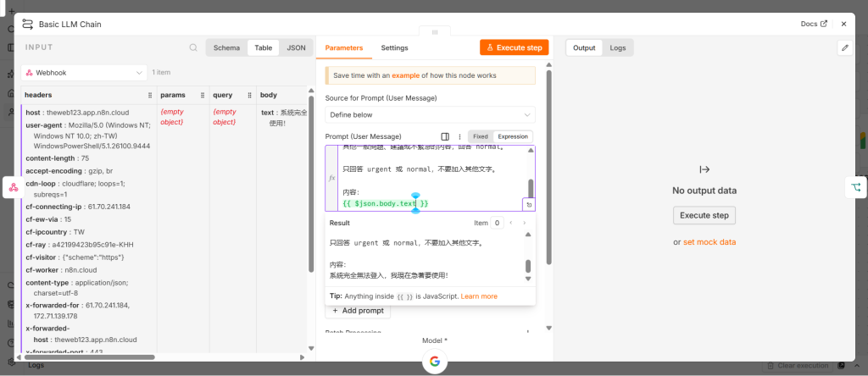Open the Settings tab
This screenshot has height=376, width=868.
tap(394, 48)
